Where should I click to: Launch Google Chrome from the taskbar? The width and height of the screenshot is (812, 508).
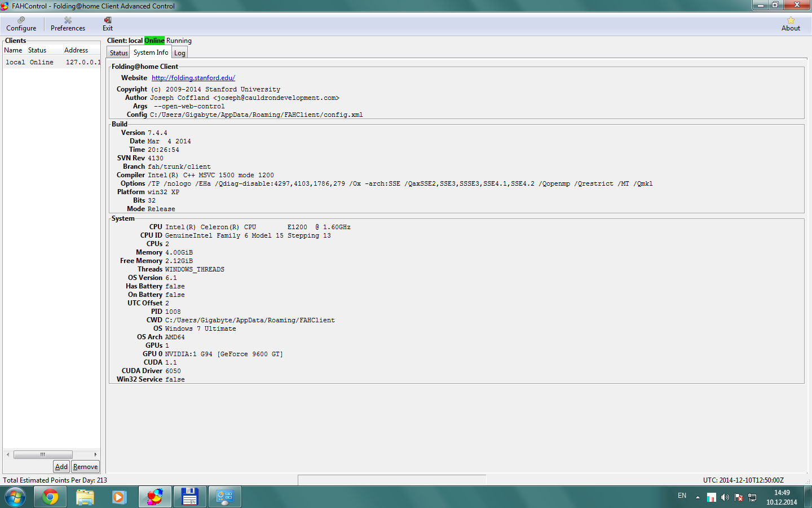[50, 497]
